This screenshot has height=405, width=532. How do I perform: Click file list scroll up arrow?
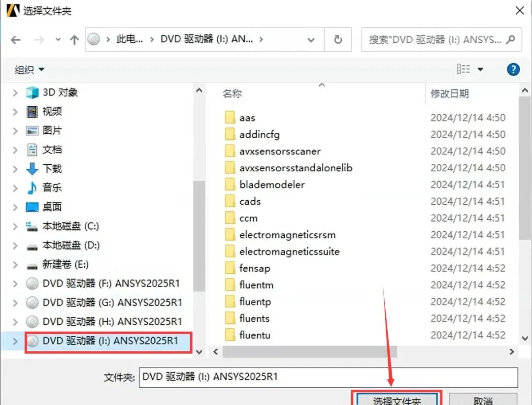[525, 91]
